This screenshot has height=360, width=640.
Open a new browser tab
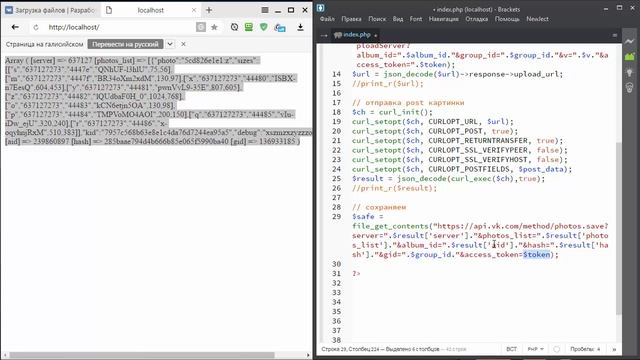(x=209, y=10)
